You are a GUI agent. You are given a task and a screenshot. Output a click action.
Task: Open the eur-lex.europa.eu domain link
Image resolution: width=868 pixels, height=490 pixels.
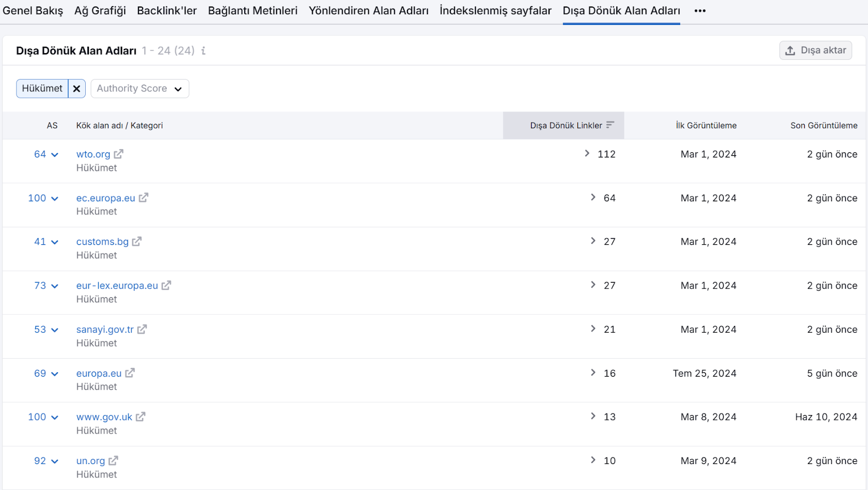(x=117, y=285)
